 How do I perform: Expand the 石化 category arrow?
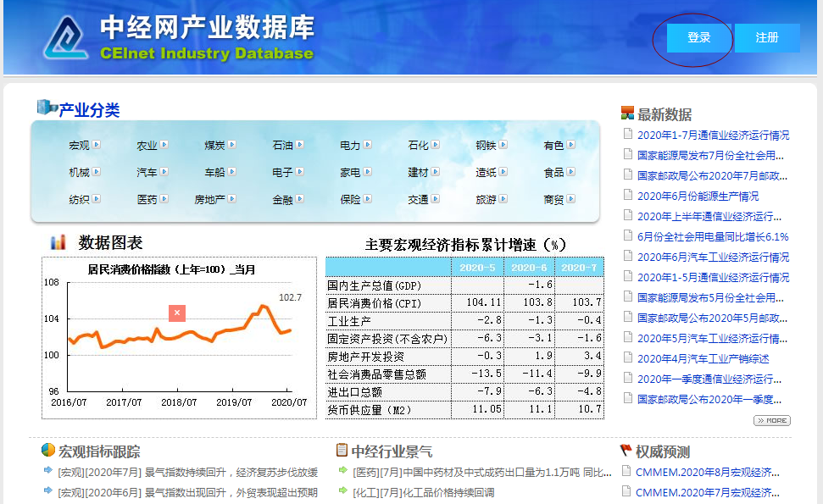pyautogui.click(x=436, y=145)
